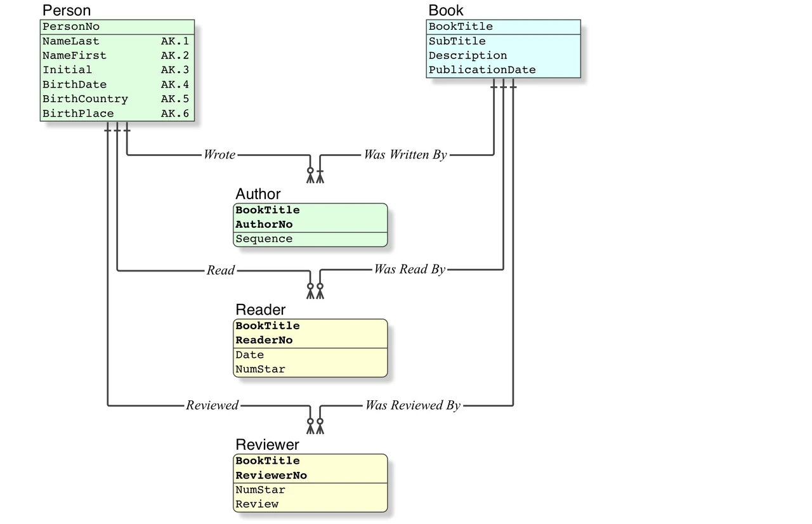Click ReviewerNo in Reviewer entity
Viewport: 812px width, 524px height.
point(271,475)
